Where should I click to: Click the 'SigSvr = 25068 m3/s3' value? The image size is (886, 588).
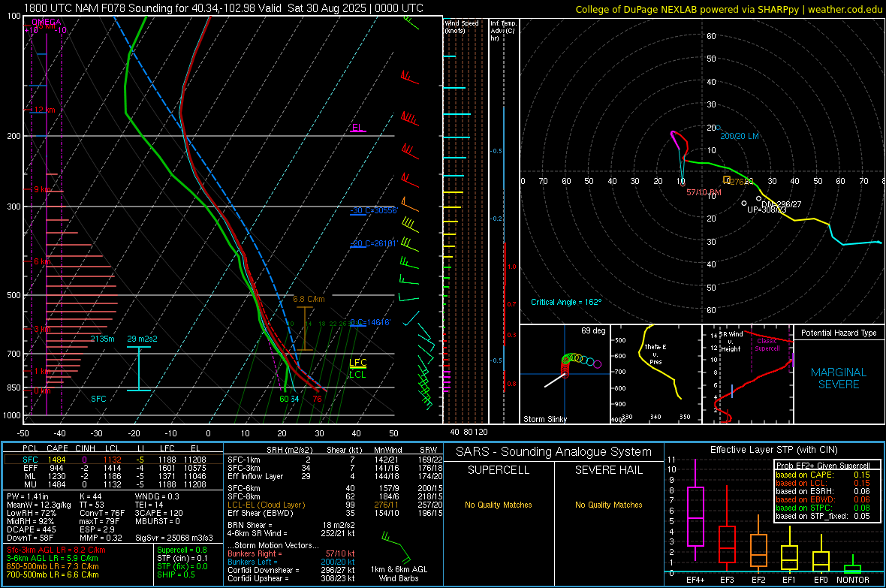point(174,538)
